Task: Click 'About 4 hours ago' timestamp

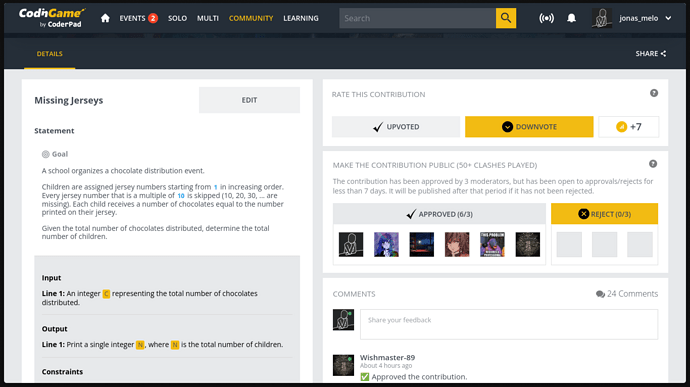Action: (x=386, y=366)
